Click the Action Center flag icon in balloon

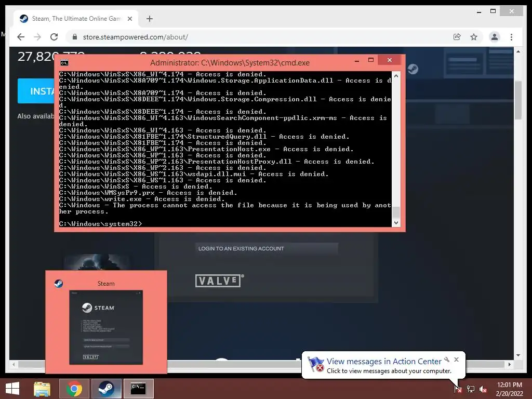(x=315, y=364)
